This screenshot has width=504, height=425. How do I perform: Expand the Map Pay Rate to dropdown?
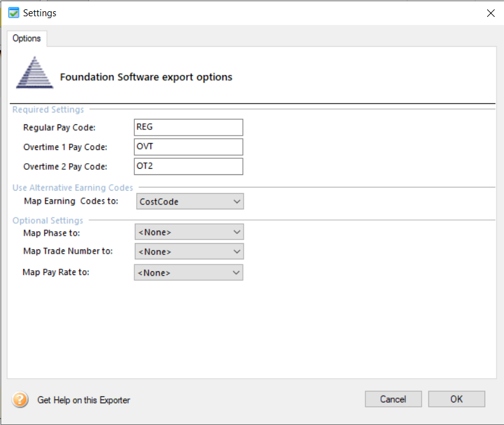coord(189,272)
